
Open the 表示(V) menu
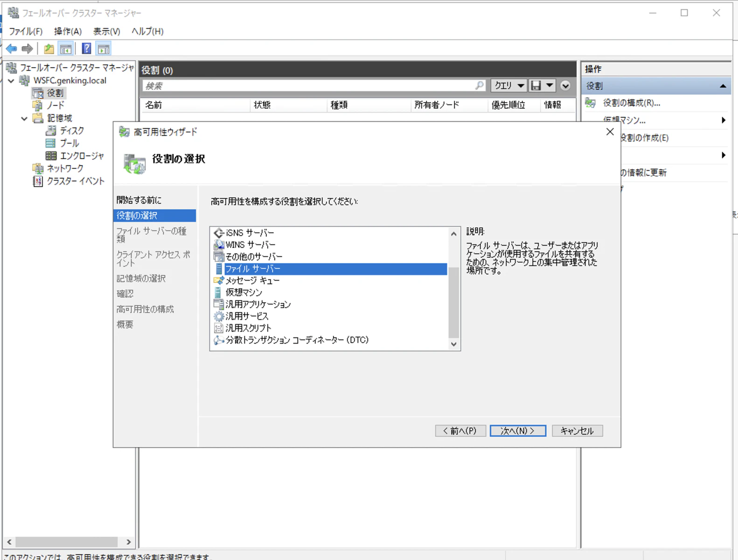pyautogui.click(x=106, y=31)
